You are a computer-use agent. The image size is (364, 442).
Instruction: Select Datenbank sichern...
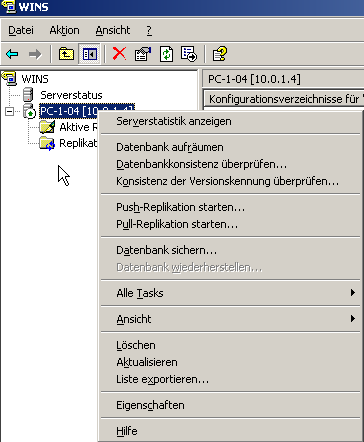[x=231, y=250]
